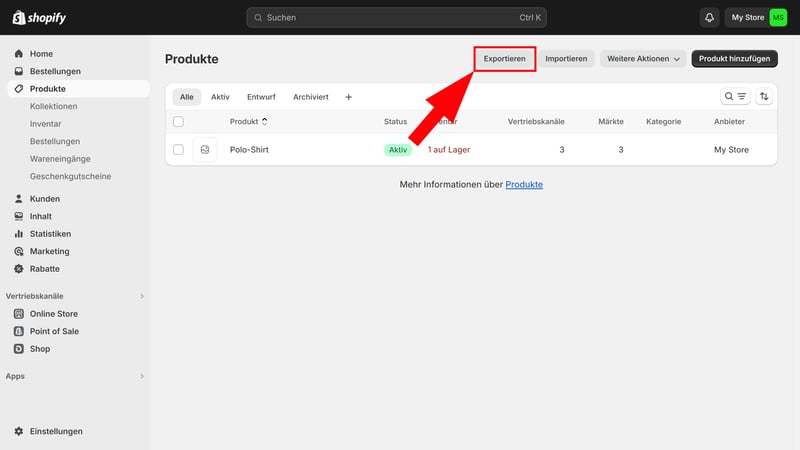Switch to the Aktiv tab
Screen dimensions: 800x450
220,97
